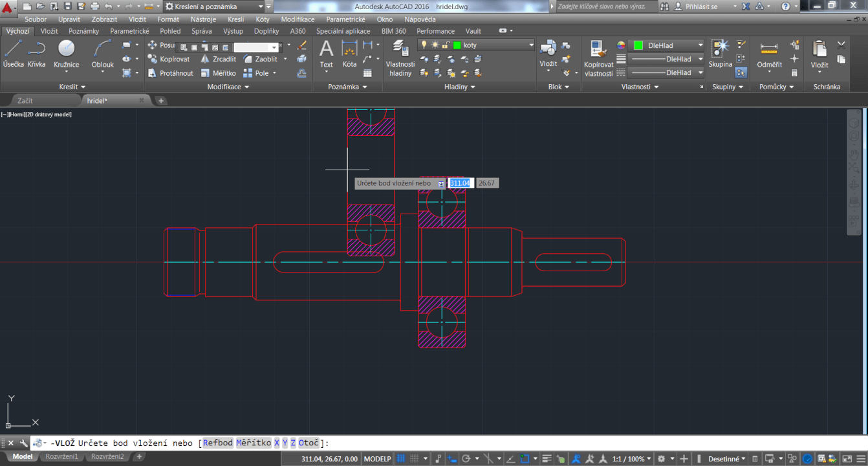
Task: Expand the Kreslit panel
Action: 72,87
